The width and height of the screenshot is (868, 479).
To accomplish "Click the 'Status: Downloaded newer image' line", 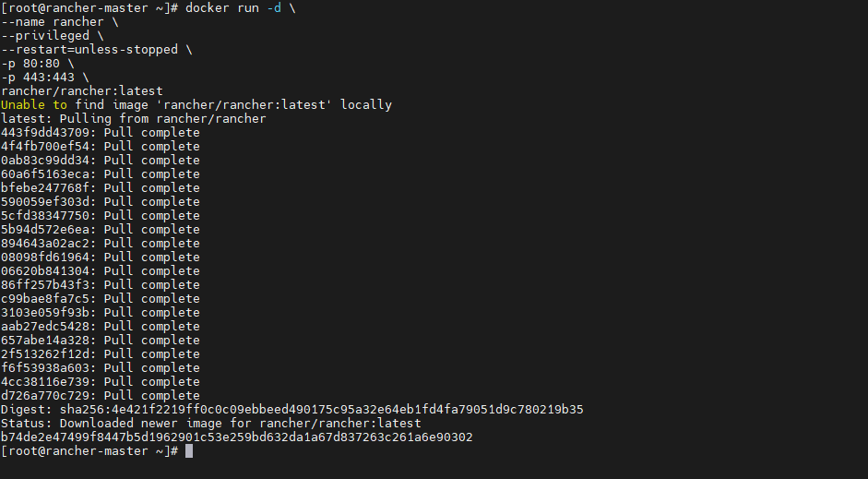I will [211, 424].
